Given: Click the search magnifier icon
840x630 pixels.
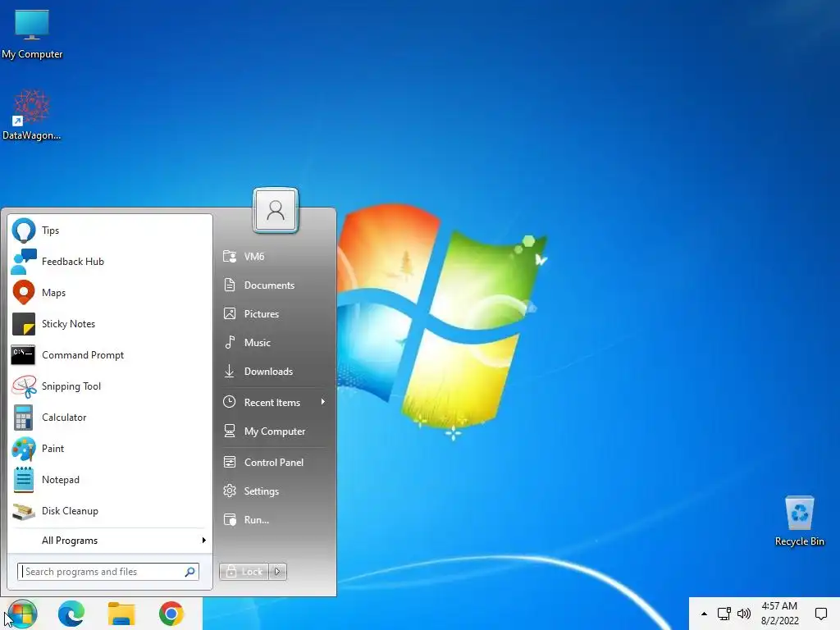Looking at the screenshot, I should tap(189, 572).
